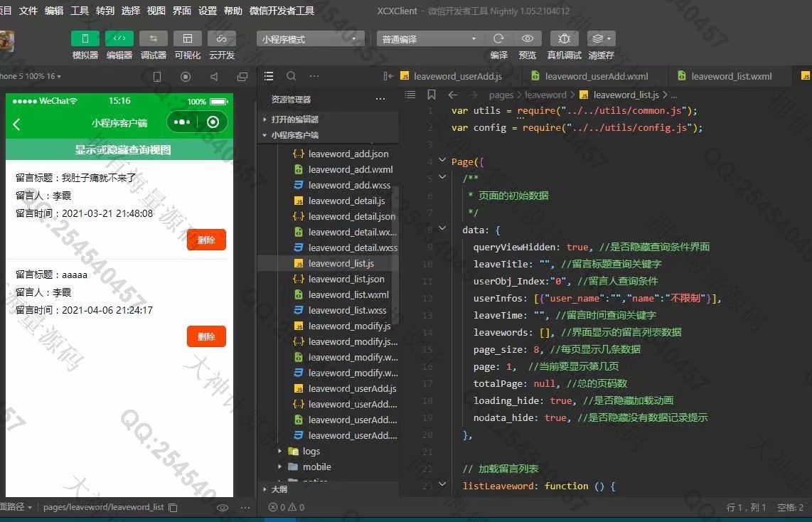Click errors and warnings indicator in status bar
The height and width of the screenshot is (522, 812).
pyautogui.click(x=287, y=508)
